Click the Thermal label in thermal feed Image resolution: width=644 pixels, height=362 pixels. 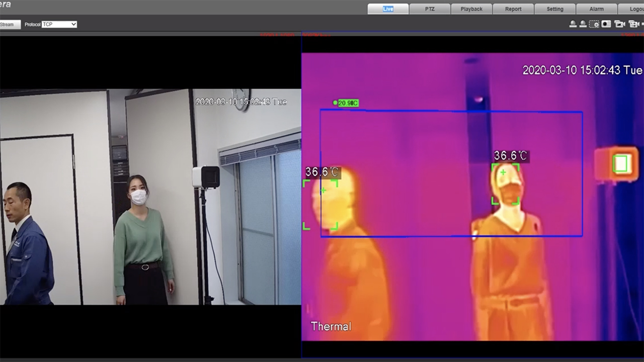[331, 326]
